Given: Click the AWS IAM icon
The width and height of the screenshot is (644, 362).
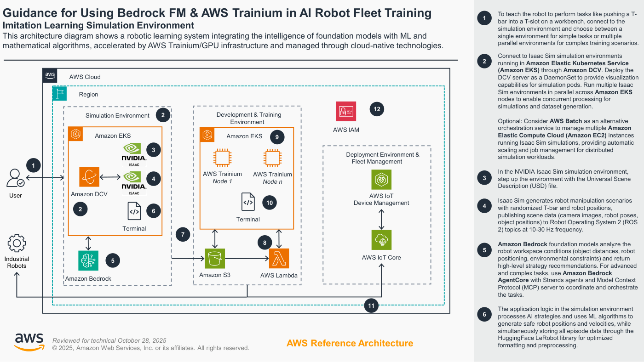Looking at the screenshot, I should click(346, 111).
